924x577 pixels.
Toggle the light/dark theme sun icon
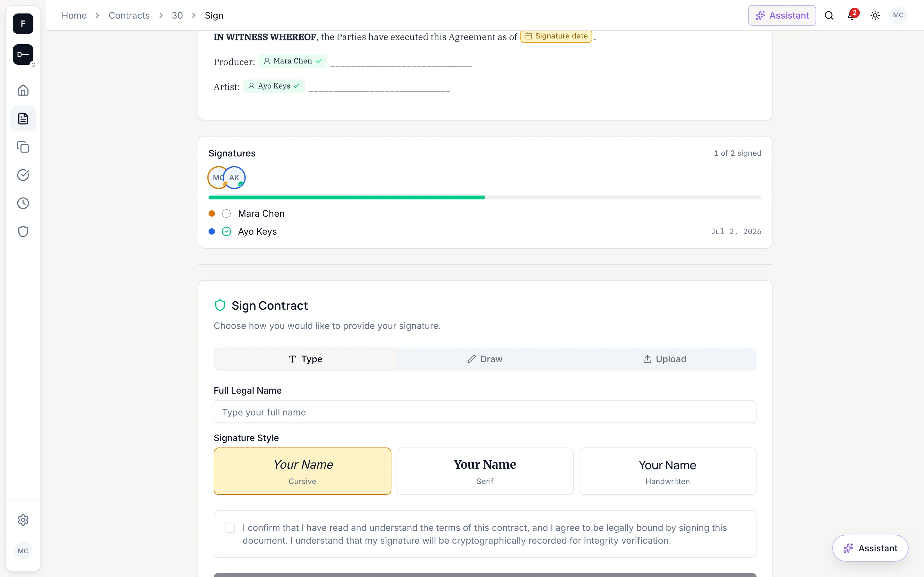(875, 16)
